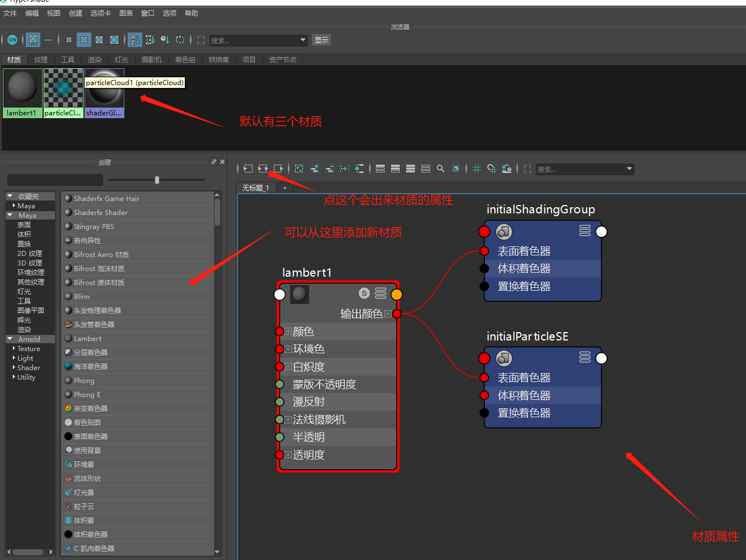This screenshot has width=746, height=560.
Task: Float the 创建 panel with dock icon
Action: tap(213, 162)
